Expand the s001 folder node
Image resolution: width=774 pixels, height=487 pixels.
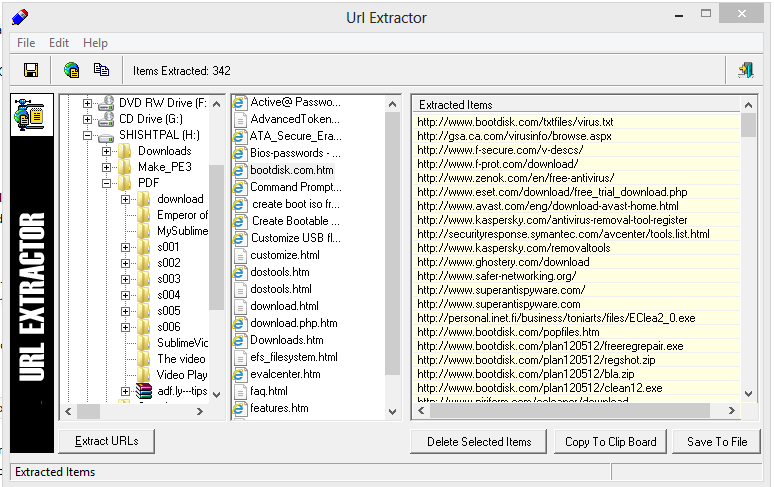pyautogui.click(x=125, y=247)
